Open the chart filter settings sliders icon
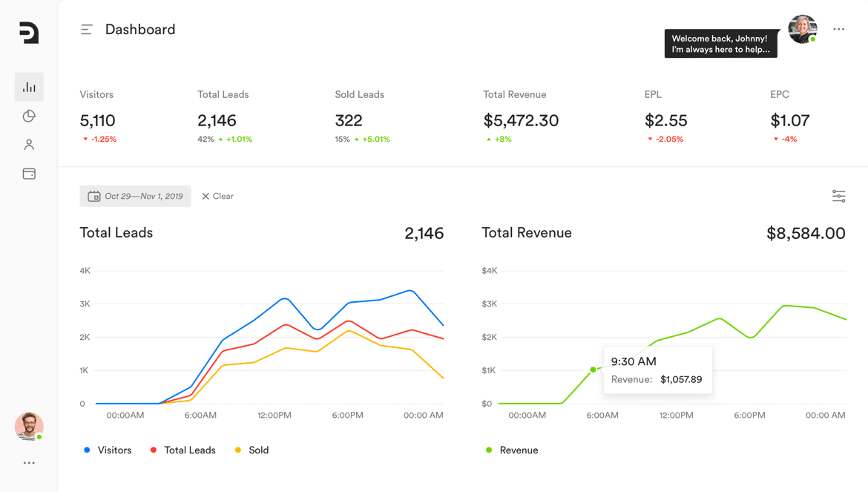 838,196
